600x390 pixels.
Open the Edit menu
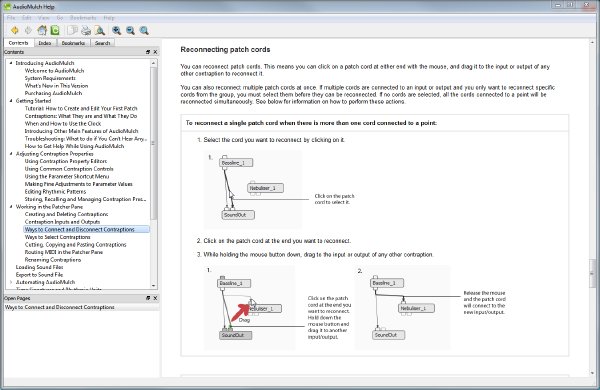[x=27, y=18]
